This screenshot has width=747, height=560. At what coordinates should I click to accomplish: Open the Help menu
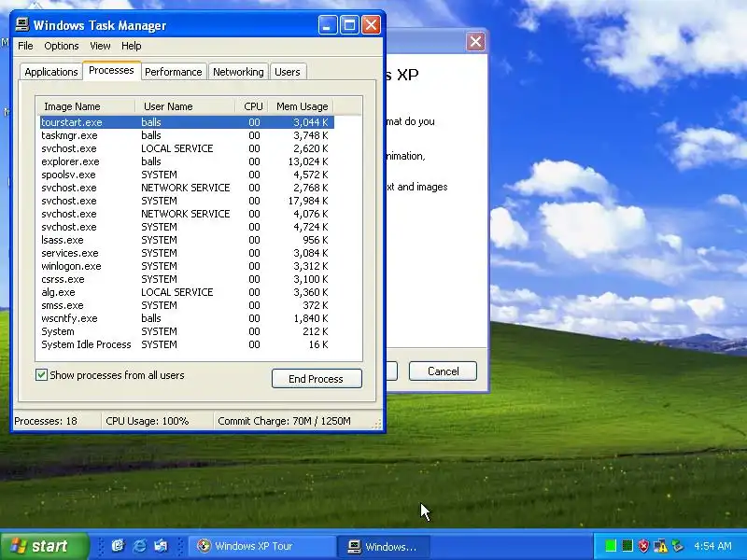[x=131, y=46]
